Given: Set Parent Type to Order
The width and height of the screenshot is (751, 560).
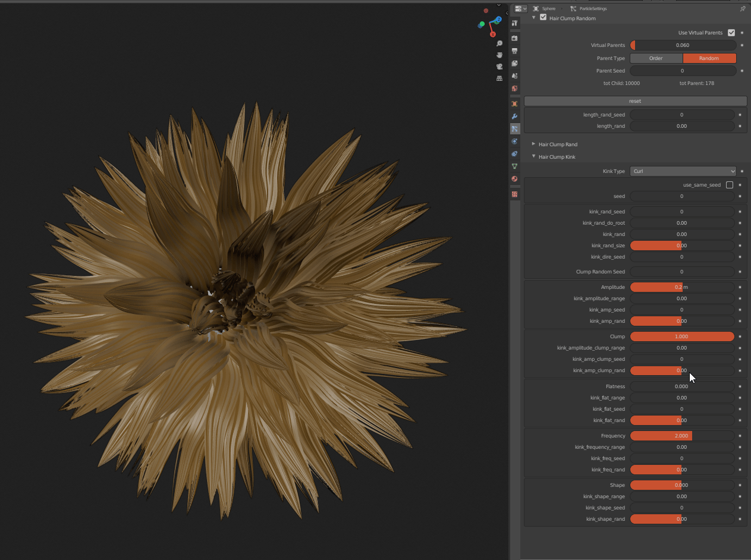Looking at the screenshot, I should 656,58.
